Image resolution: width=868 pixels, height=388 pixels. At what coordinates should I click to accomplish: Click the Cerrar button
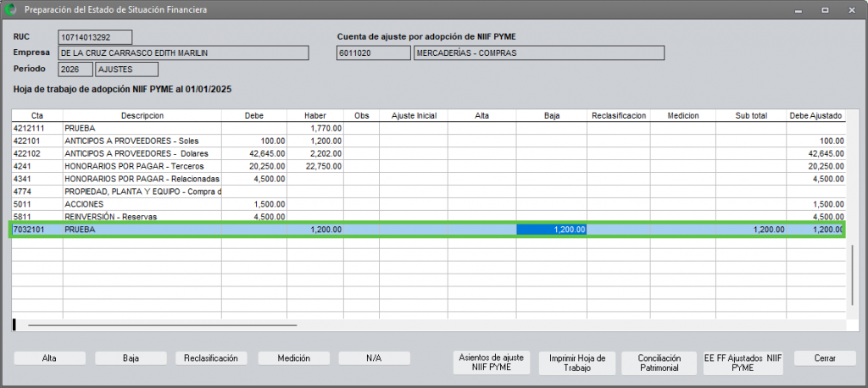coord(824,358)
